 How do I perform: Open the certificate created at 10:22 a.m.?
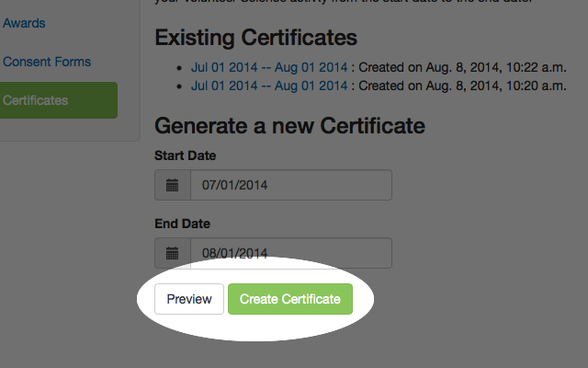pyautogui.click(x=269, y=67)
